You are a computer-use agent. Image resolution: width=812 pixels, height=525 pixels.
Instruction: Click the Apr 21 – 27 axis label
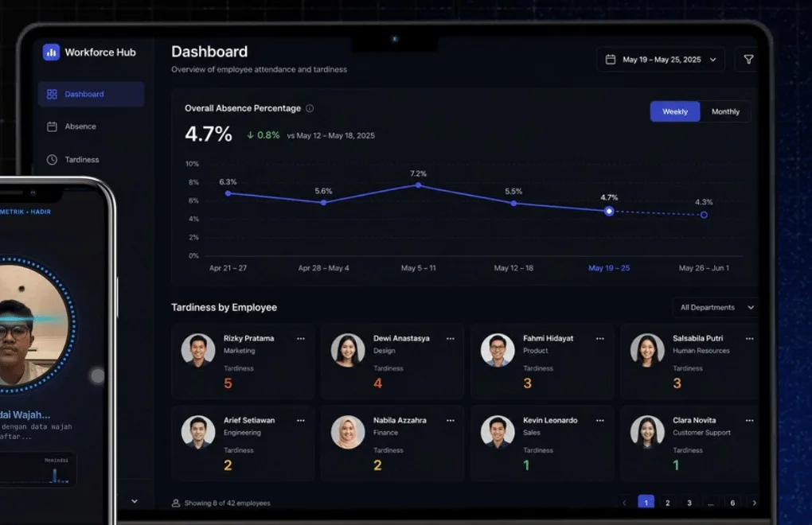tap(228, 268)
